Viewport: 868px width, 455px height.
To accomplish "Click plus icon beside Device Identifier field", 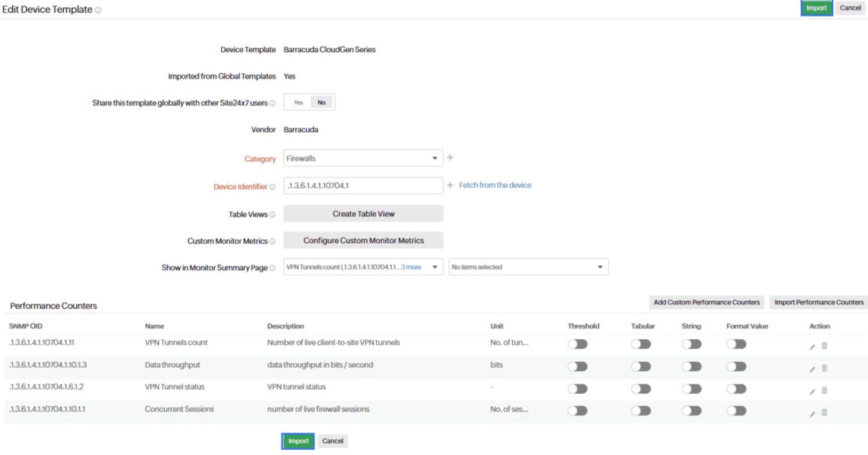I will (x=450, y=185).
